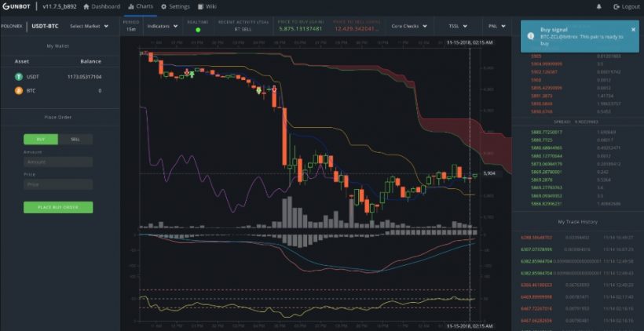The width and height of the screenshot is (644, 331).
Task: Toggle the green realtime indicator
Action: pos(198,30)
